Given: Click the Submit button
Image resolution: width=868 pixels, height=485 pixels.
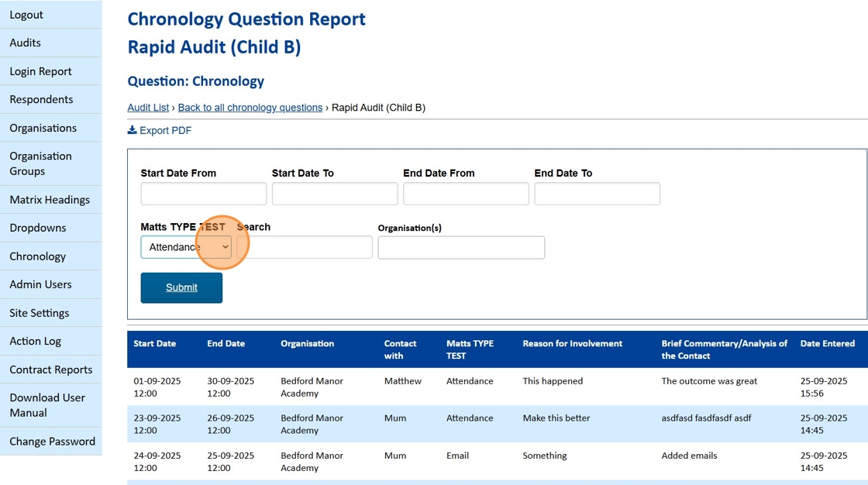Looking at the screenshot, I should pos(181,288).
